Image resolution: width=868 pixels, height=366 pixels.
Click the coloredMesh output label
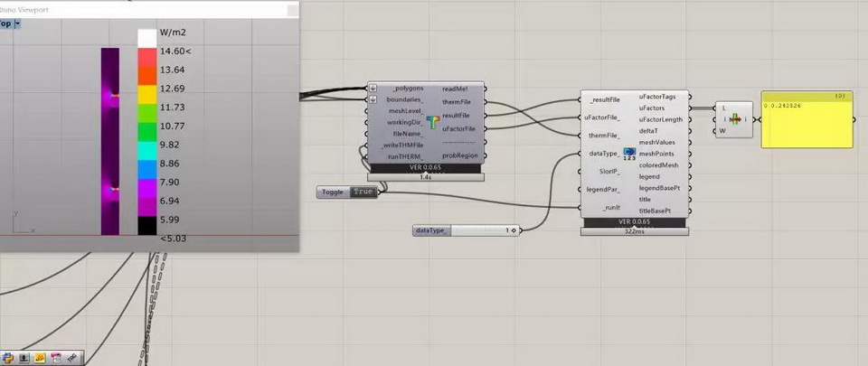click(x=658, y=165)
